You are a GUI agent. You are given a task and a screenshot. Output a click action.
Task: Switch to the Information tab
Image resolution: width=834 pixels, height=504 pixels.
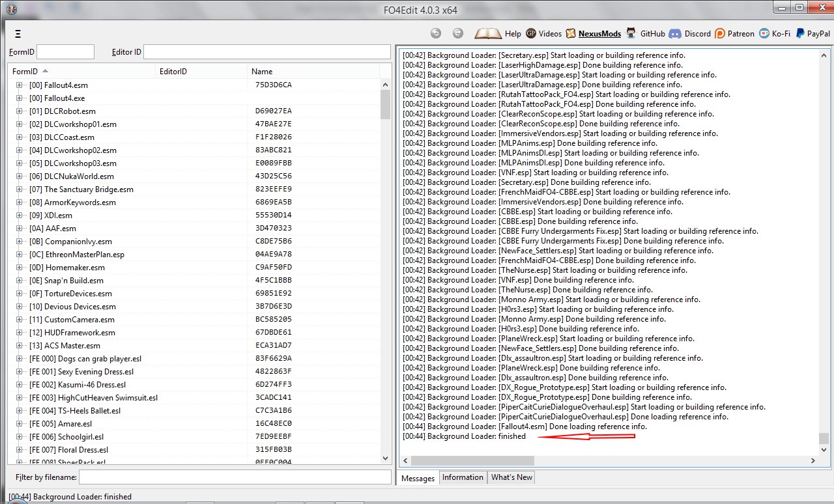click(x=463, y=477)
